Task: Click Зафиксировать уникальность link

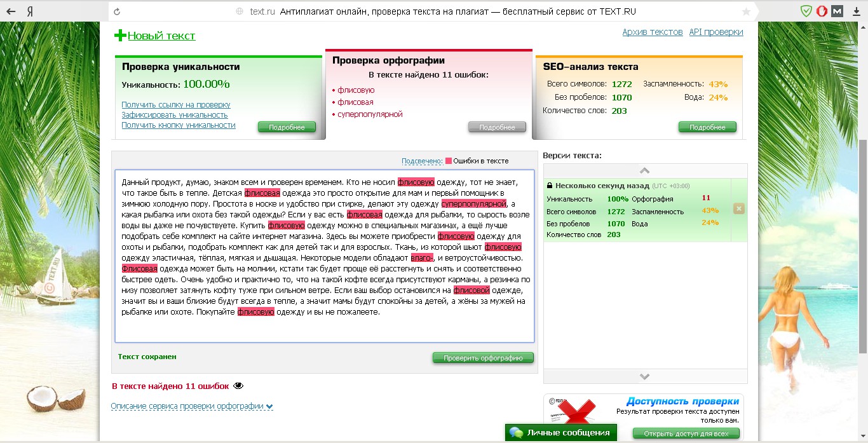Action: [x=175, y=115]
